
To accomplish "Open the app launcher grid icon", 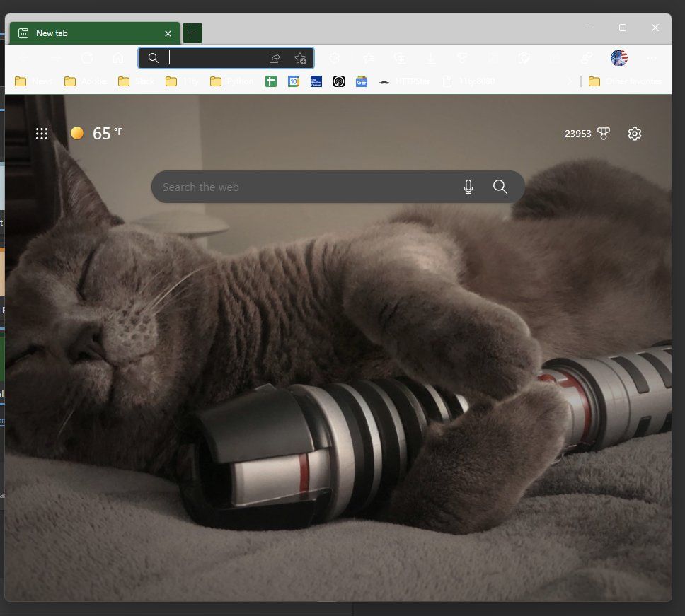I will click(42, 134).
